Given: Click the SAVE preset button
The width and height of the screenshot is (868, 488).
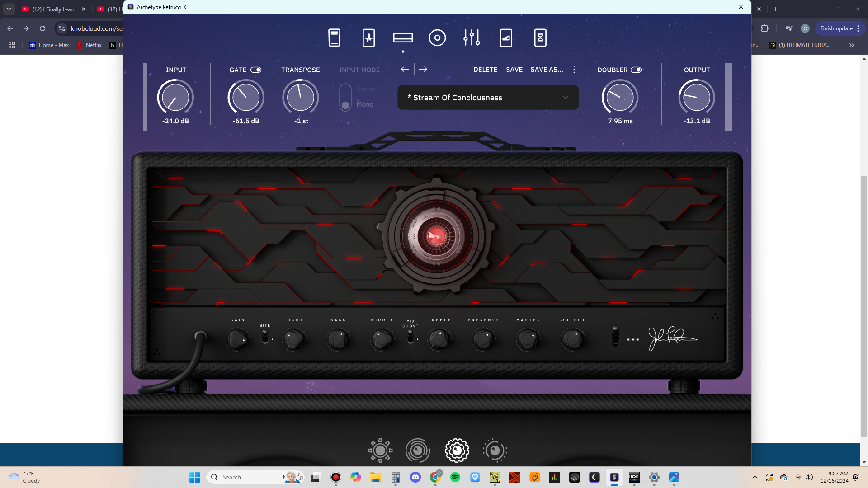Looking at the screenshot, I should click(x=514, y=70).
